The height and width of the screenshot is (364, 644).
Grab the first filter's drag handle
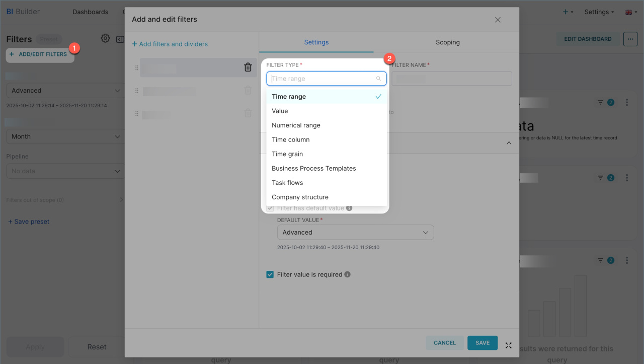[137, 67]
